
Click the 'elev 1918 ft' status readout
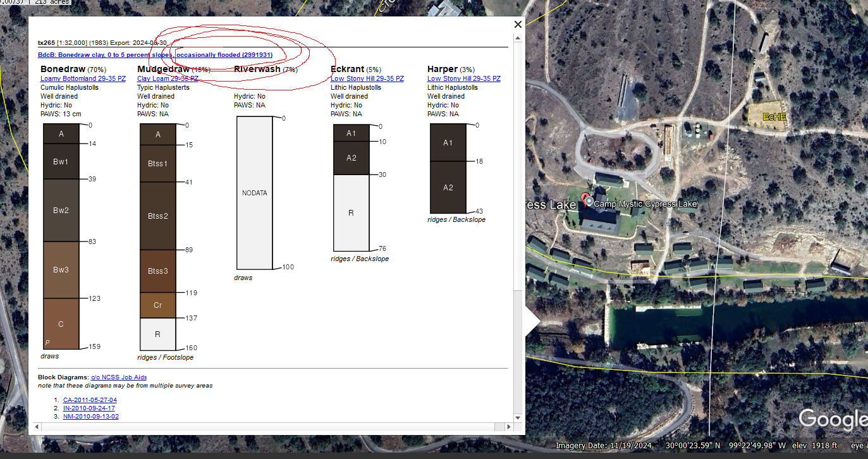click(x=816, y=446)
